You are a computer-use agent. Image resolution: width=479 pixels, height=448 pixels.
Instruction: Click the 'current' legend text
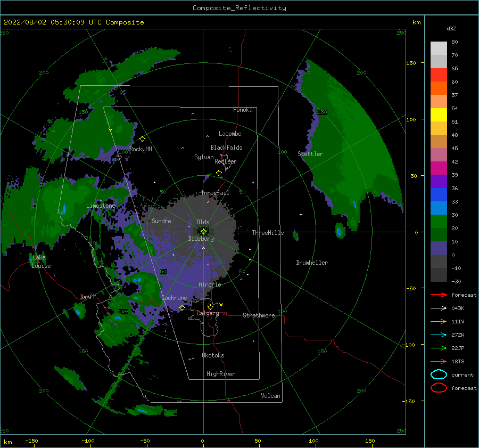[x=463, y=374]
